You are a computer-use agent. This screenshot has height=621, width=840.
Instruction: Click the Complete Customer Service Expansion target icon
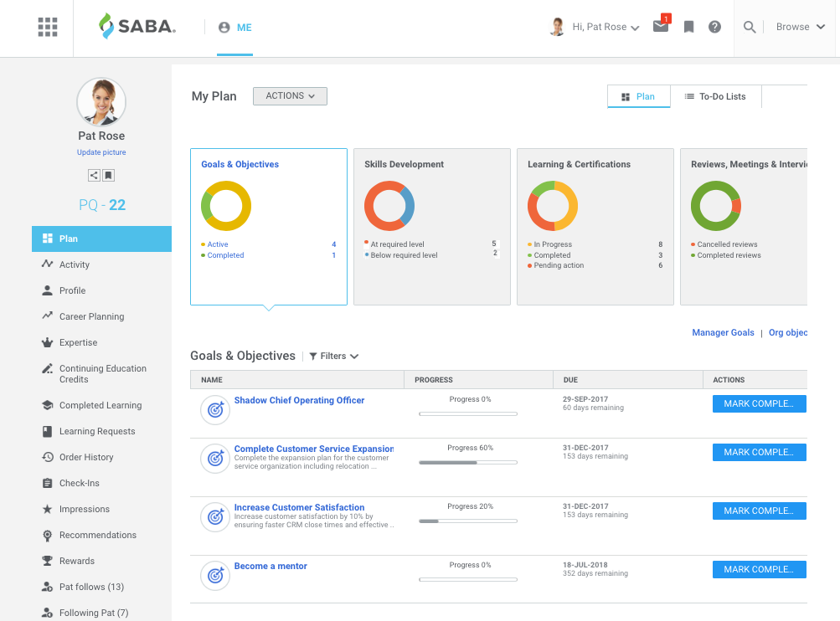[x=215, y=459]
